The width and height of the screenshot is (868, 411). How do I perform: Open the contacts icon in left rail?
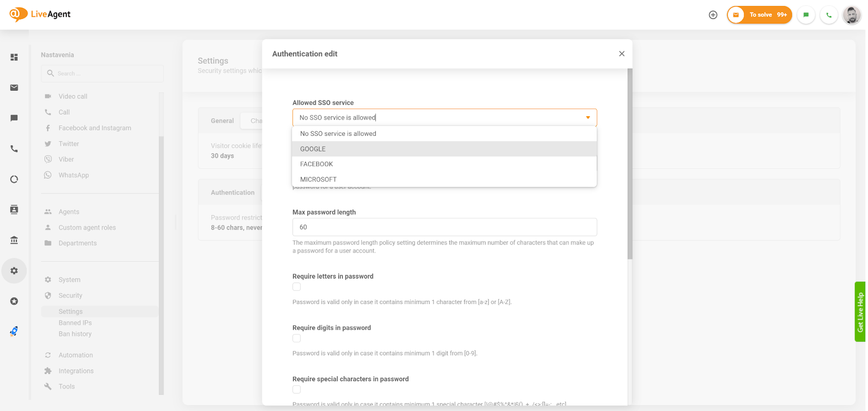tap(14, 210)
